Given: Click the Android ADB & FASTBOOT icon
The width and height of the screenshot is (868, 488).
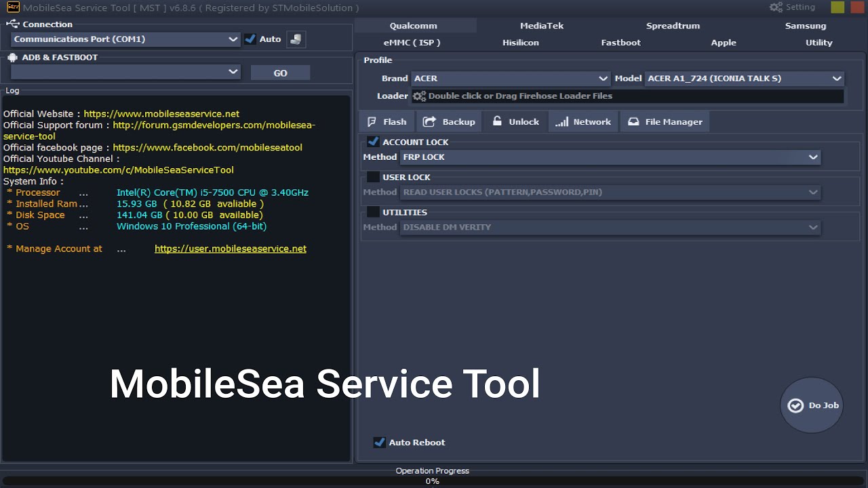Looking at the screenshot, I should 13,58.
